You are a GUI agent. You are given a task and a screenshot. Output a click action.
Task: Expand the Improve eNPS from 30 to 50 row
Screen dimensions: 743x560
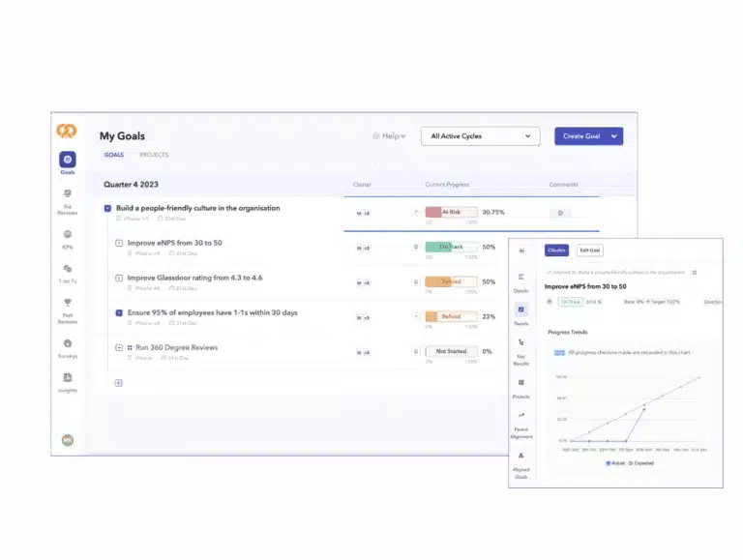tap(119, 244)
